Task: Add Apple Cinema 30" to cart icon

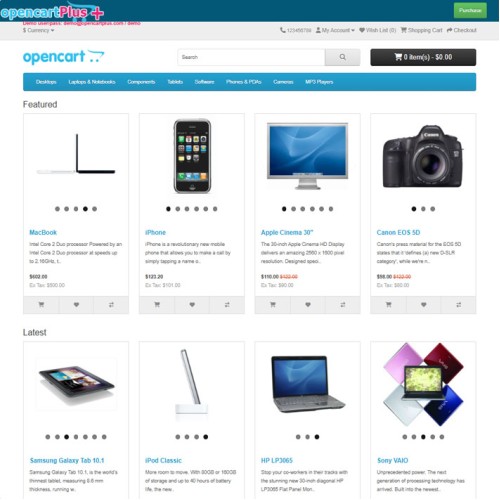Action: click(x=273, y=305)
